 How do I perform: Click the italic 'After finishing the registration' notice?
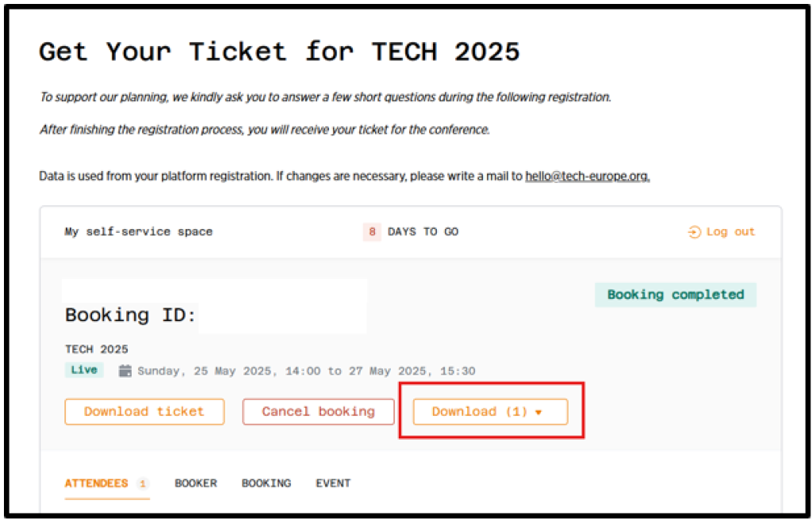pos(265,130)
